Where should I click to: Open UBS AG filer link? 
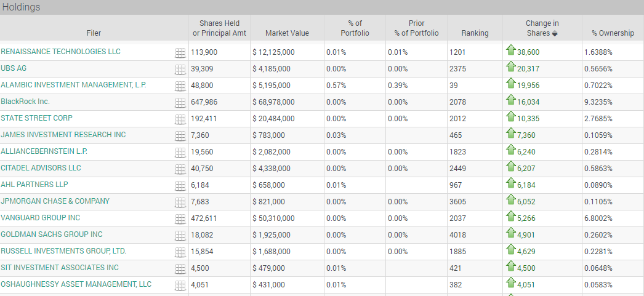point(14,68)
